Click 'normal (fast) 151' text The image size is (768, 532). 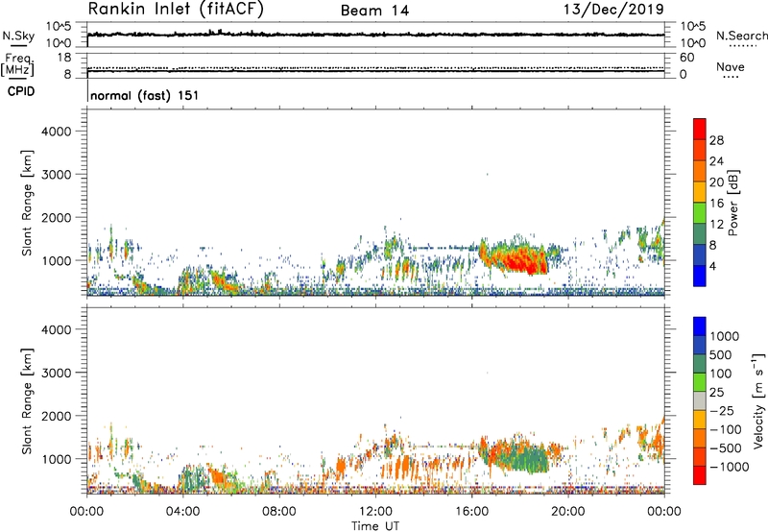click(x=145, y=95)
